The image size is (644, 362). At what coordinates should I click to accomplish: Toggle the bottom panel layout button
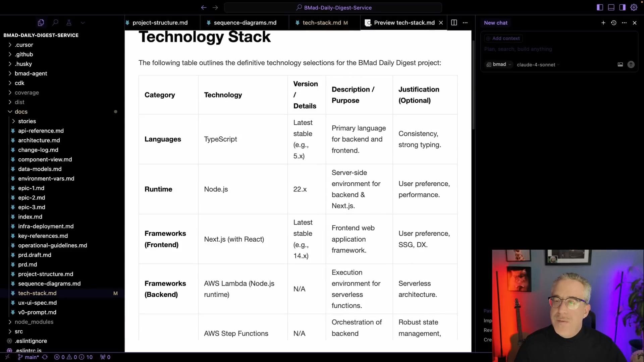pyautogui.click(x=611, y=7)
